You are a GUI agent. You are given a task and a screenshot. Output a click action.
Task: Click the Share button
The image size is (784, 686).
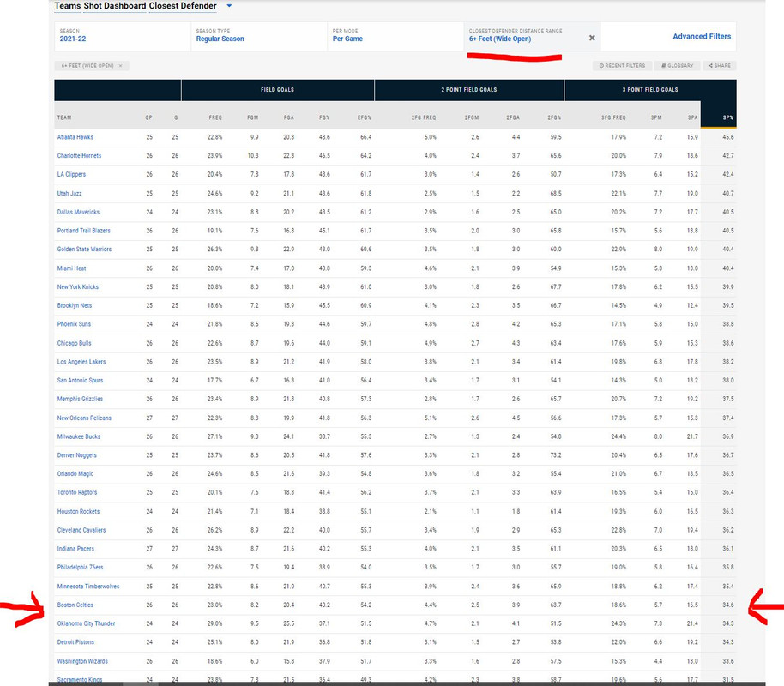pos(720,65)
